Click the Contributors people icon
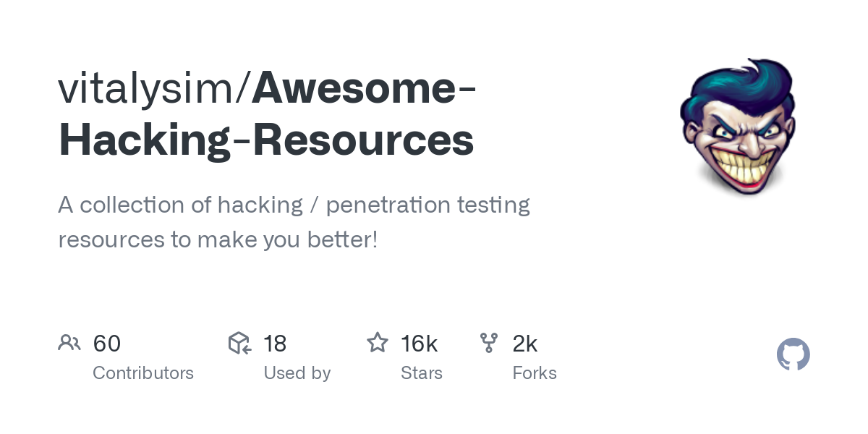Screen dimensions: 868x434 point(69,343)
